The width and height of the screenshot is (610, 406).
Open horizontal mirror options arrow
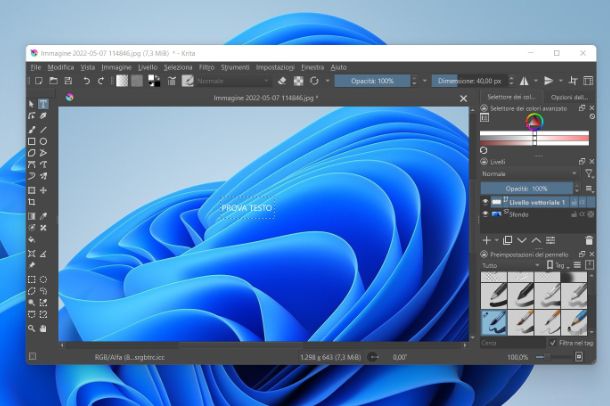pos(536,80)
